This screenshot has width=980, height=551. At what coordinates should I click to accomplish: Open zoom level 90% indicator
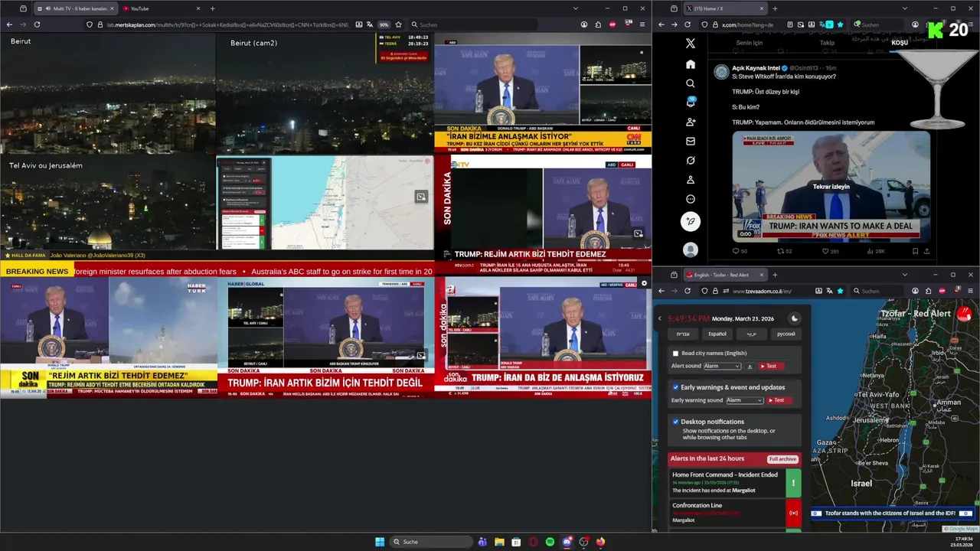point(384,24)
